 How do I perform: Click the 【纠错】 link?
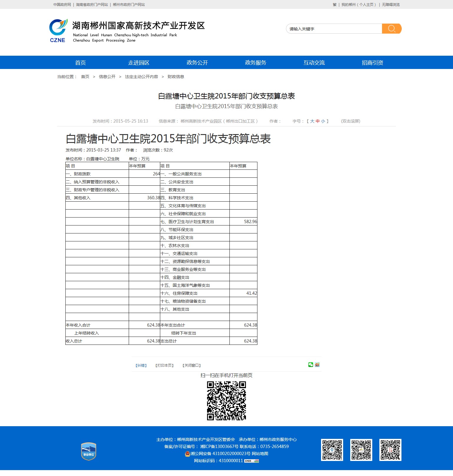point(141,365)
